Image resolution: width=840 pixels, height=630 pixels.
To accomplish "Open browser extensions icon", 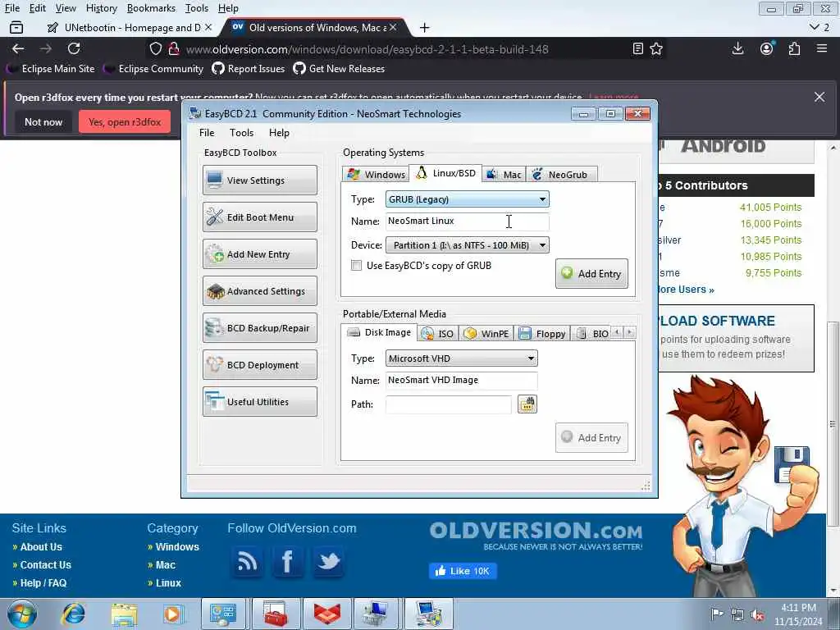I will pos(794,48).
